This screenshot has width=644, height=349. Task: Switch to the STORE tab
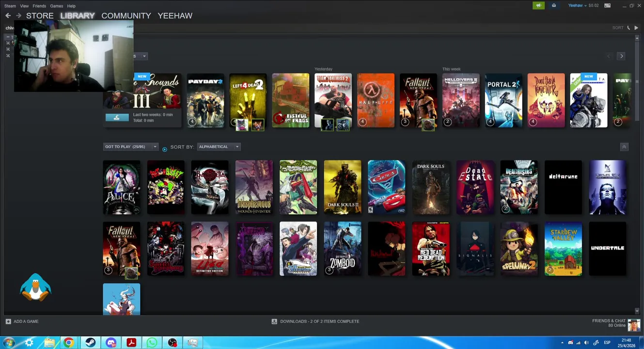40,16
